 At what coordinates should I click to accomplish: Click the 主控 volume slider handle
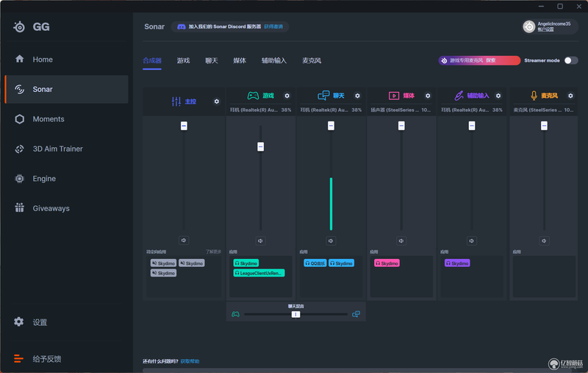pyautogui.click(x=184, y=126)
